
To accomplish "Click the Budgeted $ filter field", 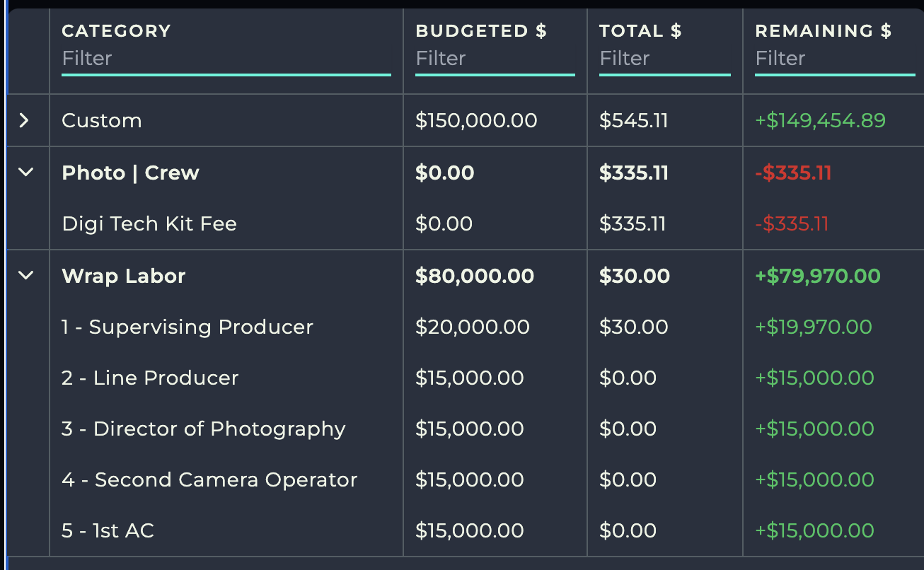I will point(495,59).
